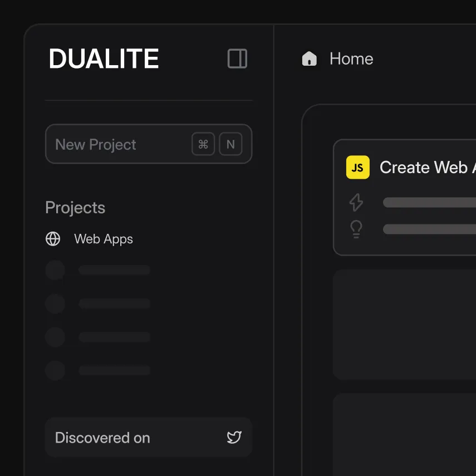This screenshot has height=476, width=476.
Task: Click the lightbulb icon
Action: tap(356, 229)
